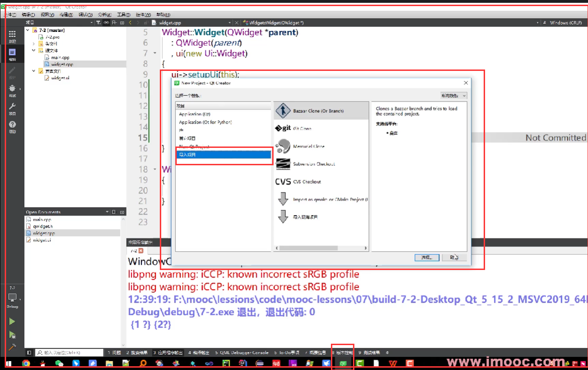Screen dimensions: 588x370
Task: Collapse the sources folder node
Action: 34,50
